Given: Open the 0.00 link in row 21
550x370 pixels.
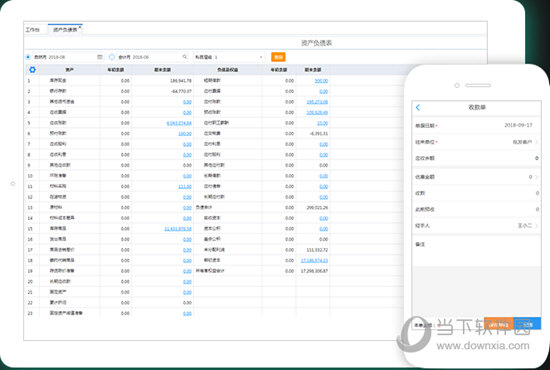Looking at the screenshot, I should 187,292.
